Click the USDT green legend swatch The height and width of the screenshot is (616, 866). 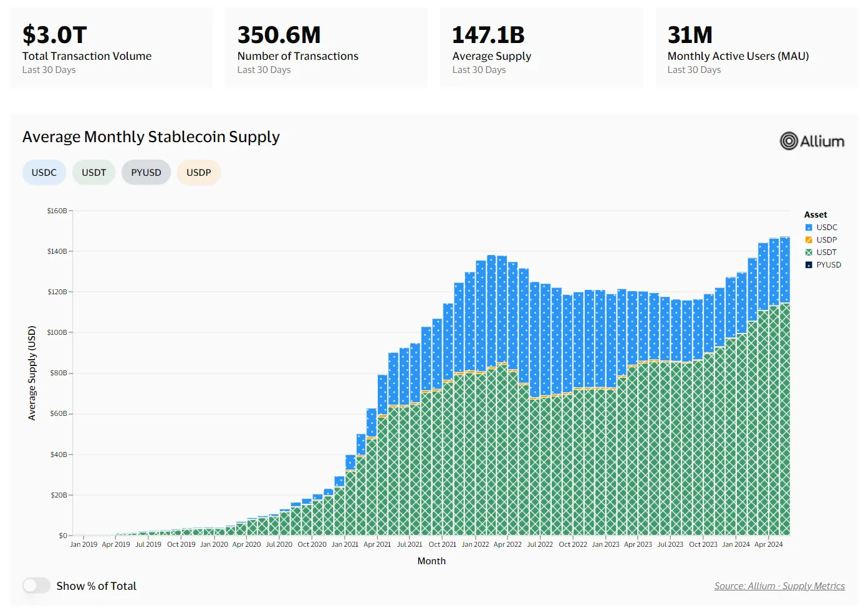point(809,253)
